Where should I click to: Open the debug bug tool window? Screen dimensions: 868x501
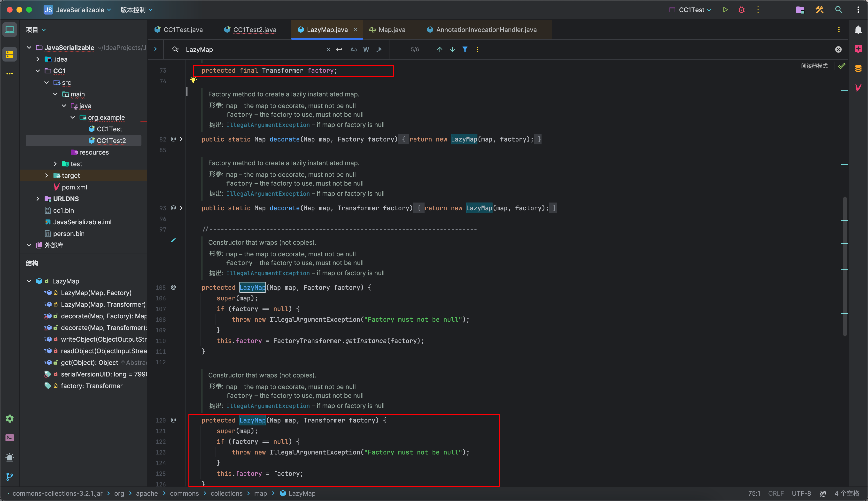click(x=10, y=457)
